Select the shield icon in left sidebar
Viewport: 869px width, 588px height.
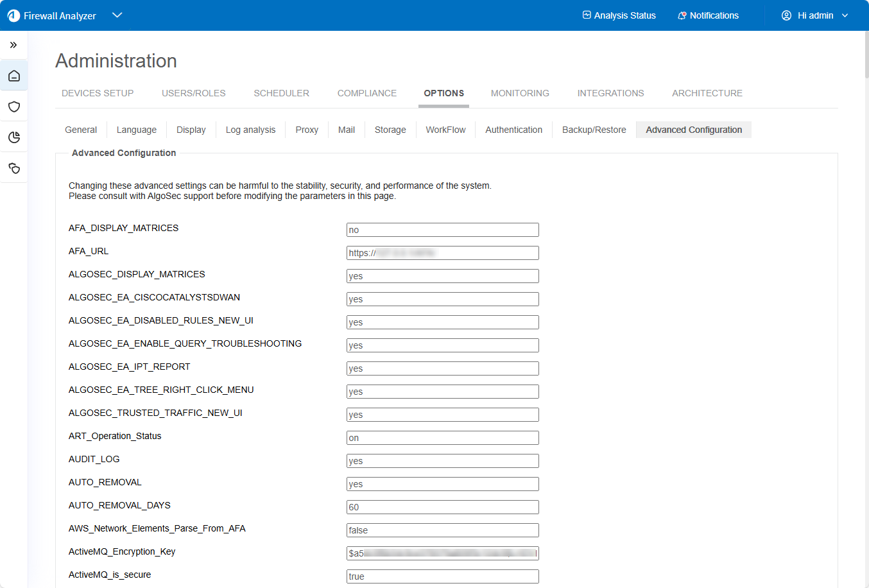(x=14, y=107)
